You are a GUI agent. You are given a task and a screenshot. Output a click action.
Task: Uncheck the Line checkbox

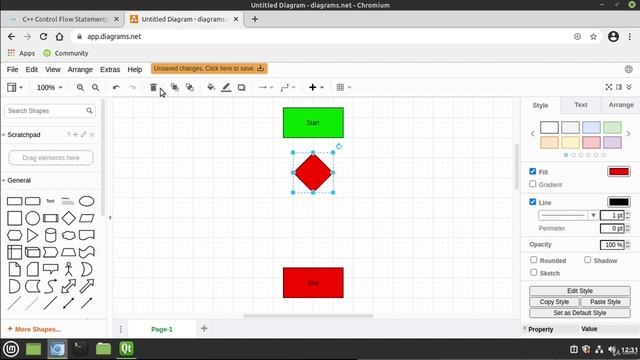tap(533, 202)
